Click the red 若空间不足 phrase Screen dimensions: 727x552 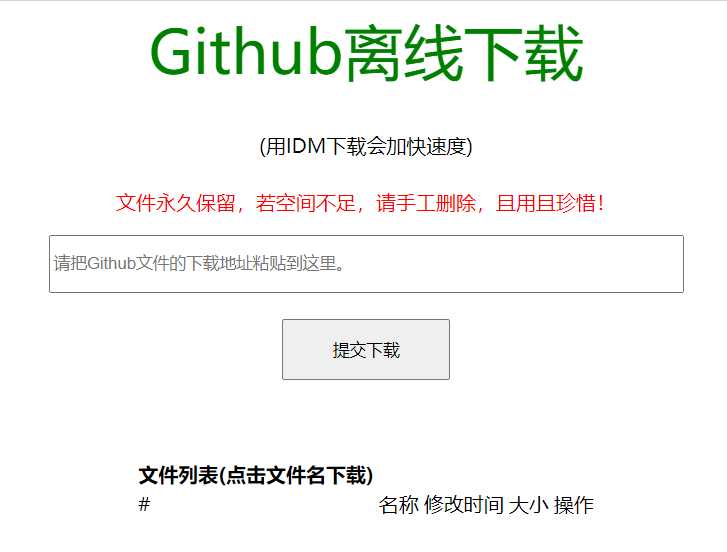306,203
